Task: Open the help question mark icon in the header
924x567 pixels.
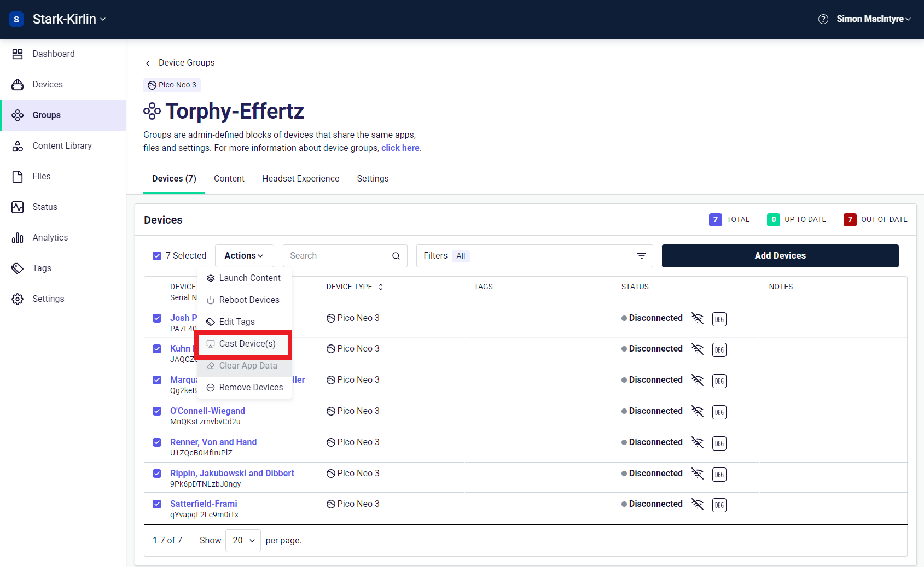Action: point(823,19)
